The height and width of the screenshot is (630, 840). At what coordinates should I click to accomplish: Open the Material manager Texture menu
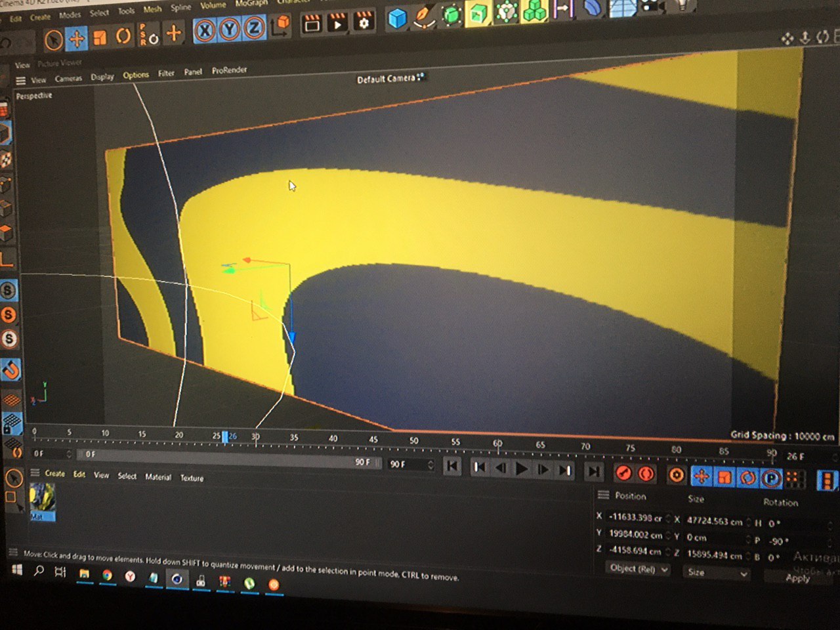click(x=192, y=478)
